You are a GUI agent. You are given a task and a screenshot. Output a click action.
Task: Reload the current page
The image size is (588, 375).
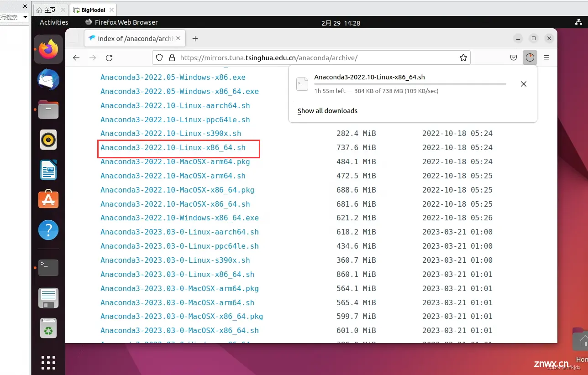coord(109,58)
